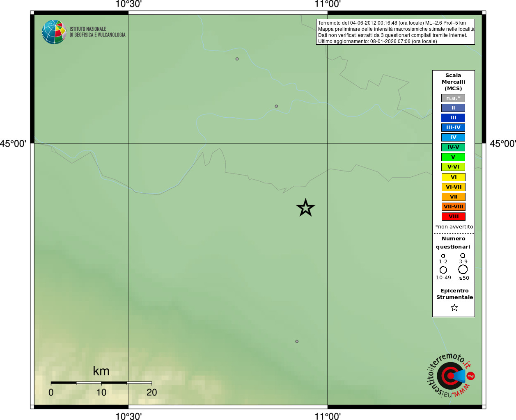Click the earthquake info text box
Viewport: 516px width, 420px height.
click(x=395, y=32)
